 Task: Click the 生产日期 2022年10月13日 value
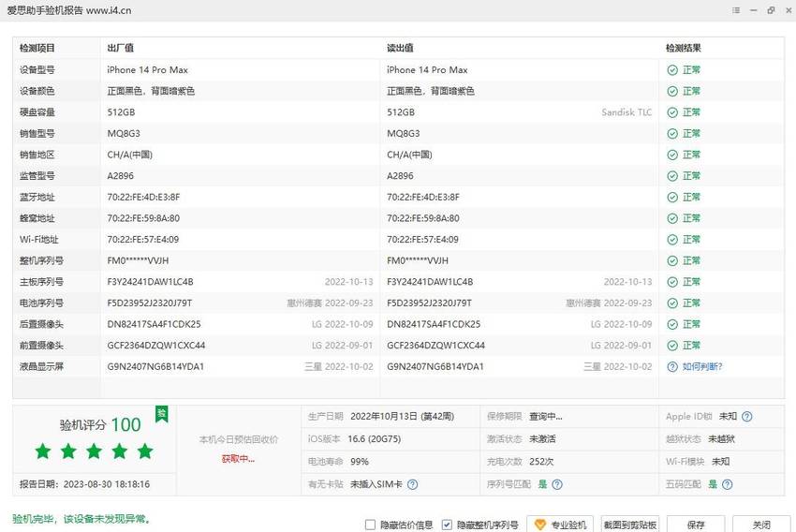402,417
